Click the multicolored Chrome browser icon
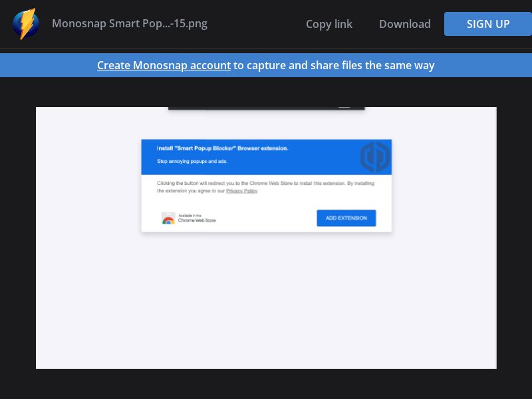Viewport: 532px width, 399px height. coord(168,218)
